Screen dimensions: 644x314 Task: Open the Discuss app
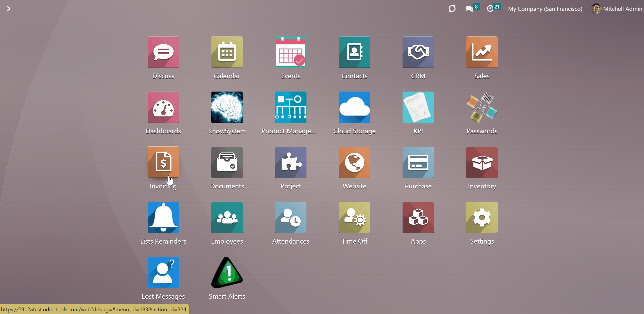(x=163, y=52)
